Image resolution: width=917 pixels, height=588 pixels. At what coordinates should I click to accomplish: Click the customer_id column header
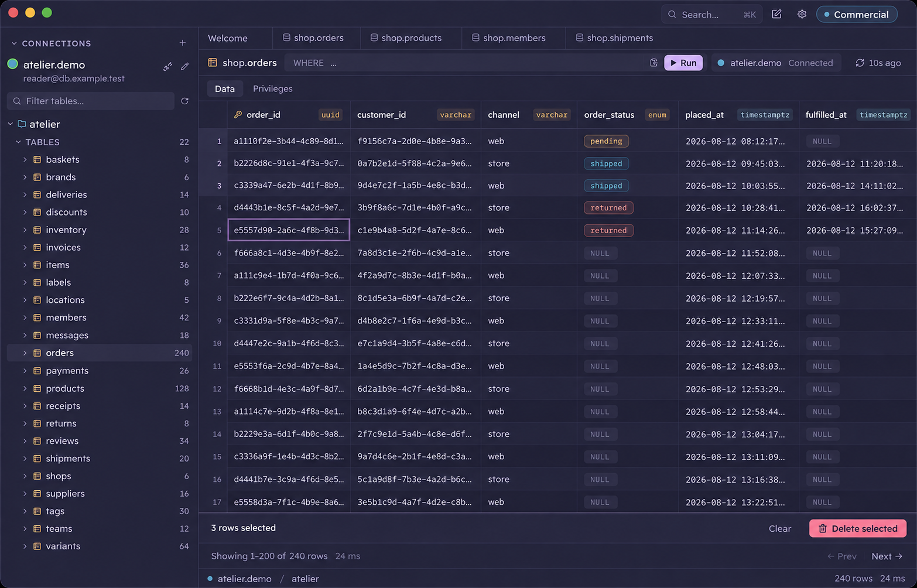click(x=416, y=115)
